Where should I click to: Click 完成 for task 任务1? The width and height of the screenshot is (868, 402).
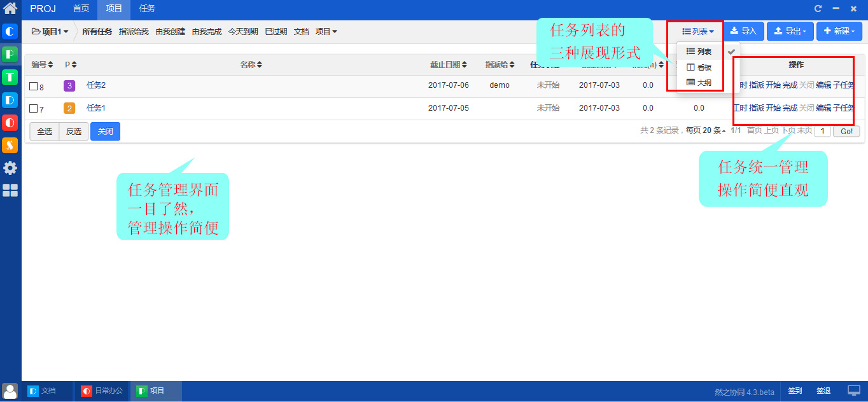pos(790,108)
